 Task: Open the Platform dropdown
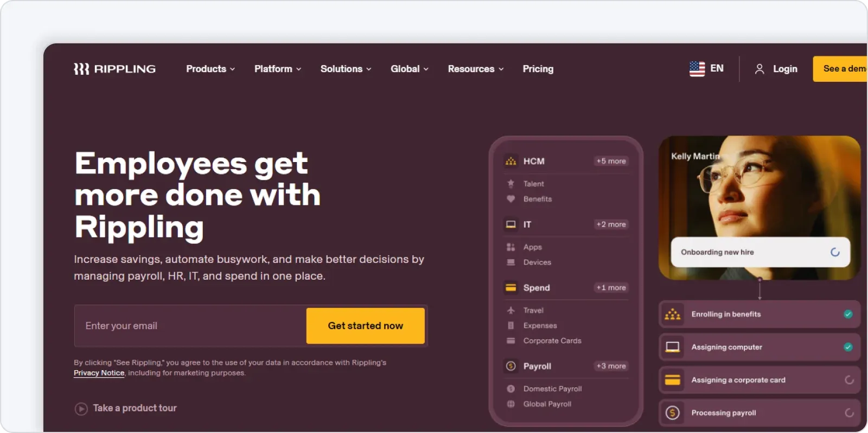[277, 69]
